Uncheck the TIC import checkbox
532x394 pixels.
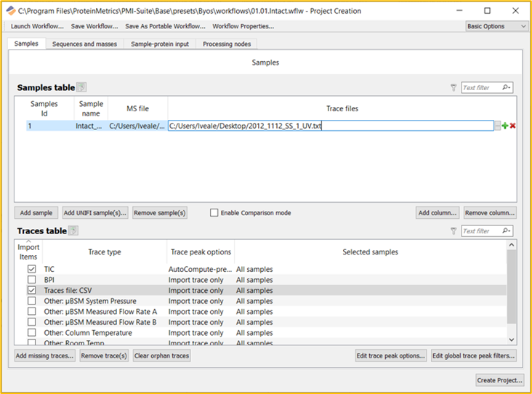(x=31, y=269)
